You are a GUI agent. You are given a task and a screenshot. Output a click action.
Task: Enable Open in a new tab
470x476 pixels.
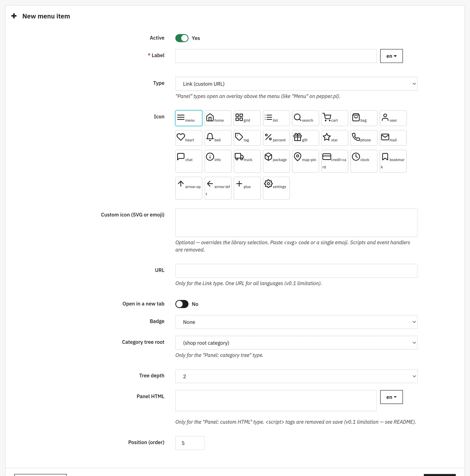tap(182, 304)
